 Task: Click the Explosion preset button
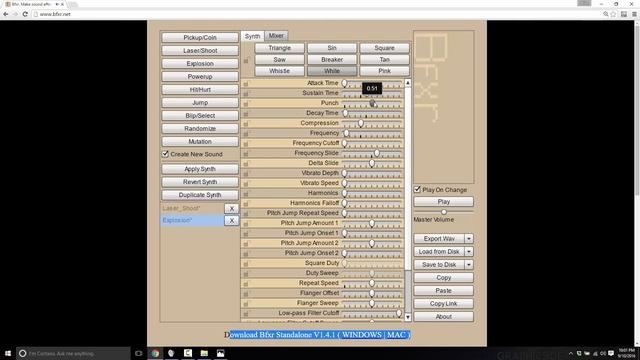click(x=200, y=64)
